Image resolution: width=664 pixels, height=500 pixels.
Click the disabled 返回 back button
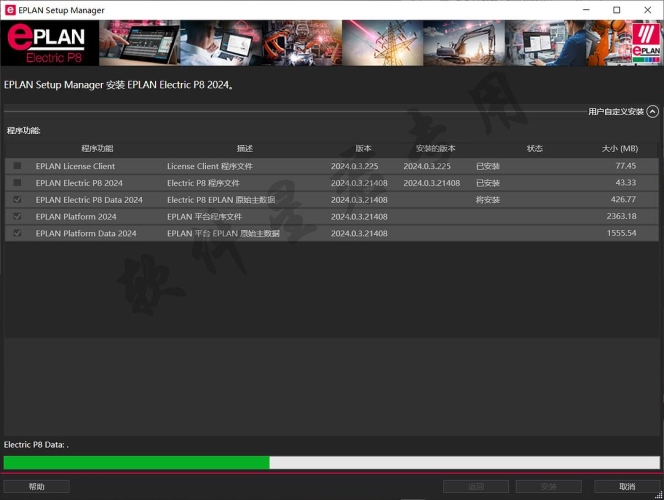tap(476, 486)
